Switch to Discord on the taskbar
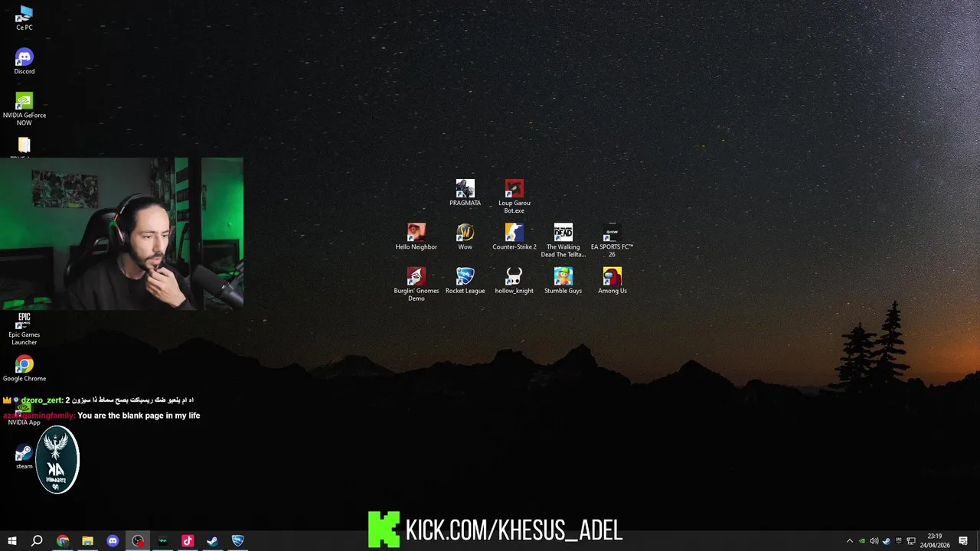980x551 pixels. click(113, 541)
